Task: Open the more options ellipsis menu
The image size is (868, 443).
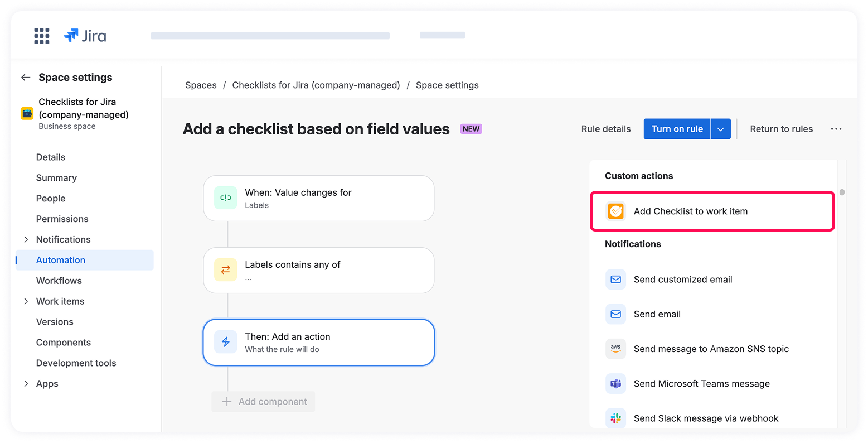Action: pos(836,129)
